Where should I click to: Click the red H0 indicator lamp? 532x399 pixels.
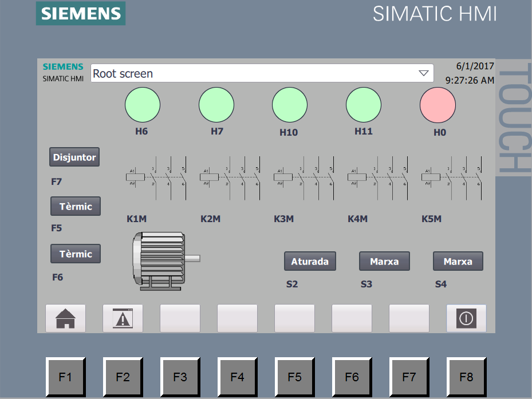click(x=438, y=105)
